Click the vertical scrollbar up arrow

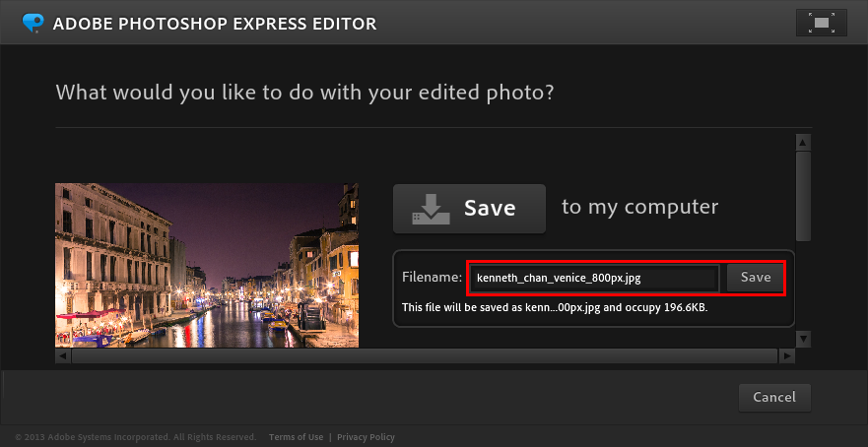pyautogui.click(x=803, y=142)
